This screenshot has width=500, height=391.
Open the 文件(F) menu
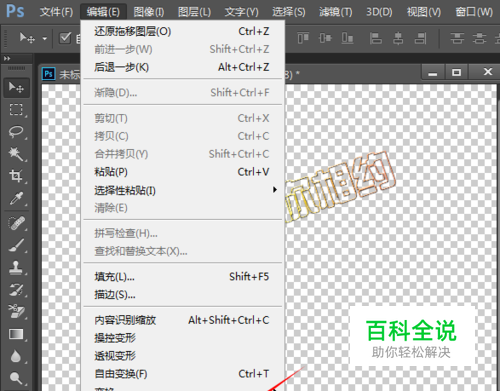[x=56, y=12]
